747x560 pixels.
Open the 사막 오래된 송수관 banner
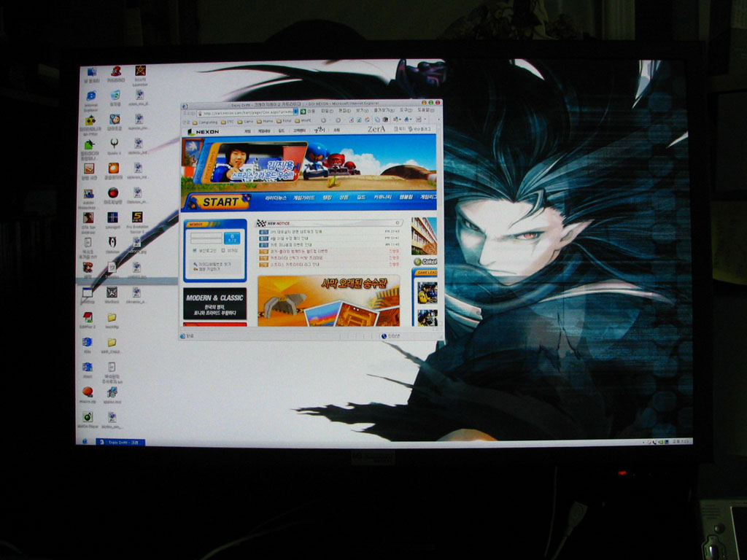[328, 300]
